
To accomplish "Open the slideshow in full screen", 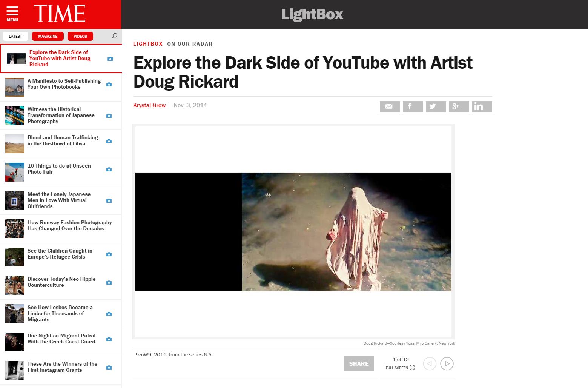I will pos(400,368).
